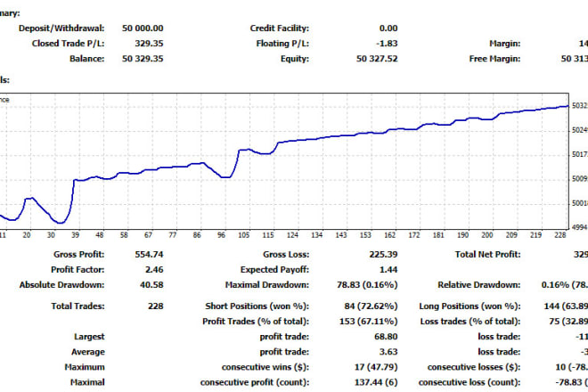The image size is (588, 392).
Task: Click x-axis tick 20 on balance chart
Action: point(27,235)
